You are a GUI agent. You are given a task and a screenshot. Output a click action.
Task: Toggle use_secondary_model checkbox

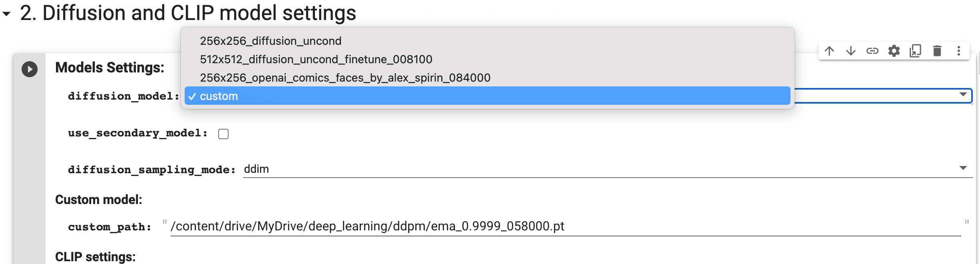coord(223,134)
